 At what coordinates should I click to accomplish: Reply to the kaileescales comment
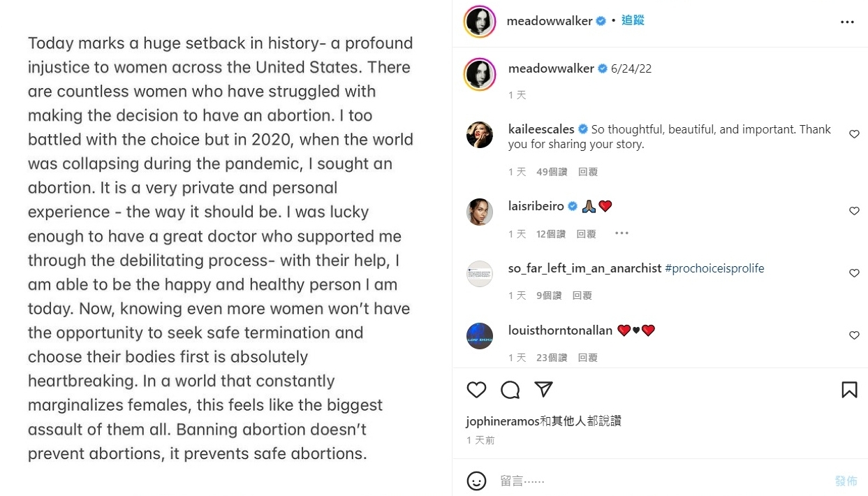[x=588, y=172]
